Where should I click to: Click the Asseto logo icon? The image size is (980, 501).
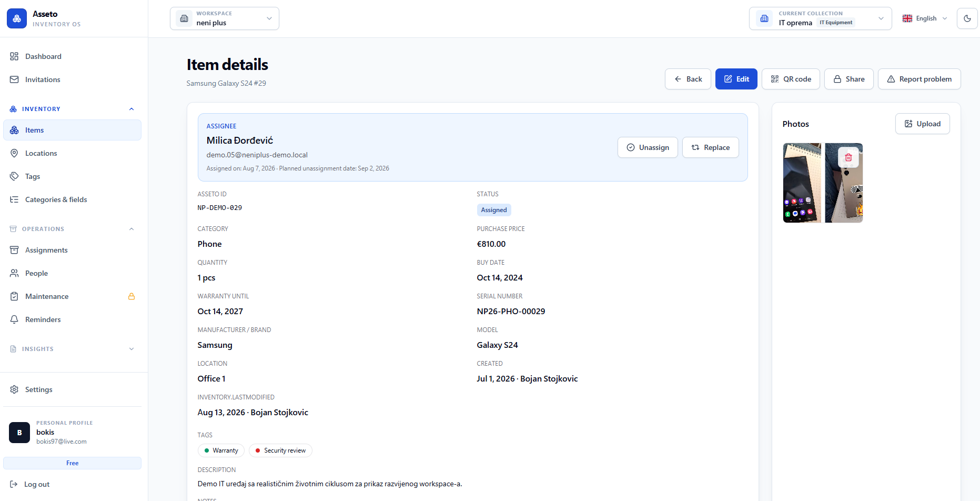click(17, 18)
